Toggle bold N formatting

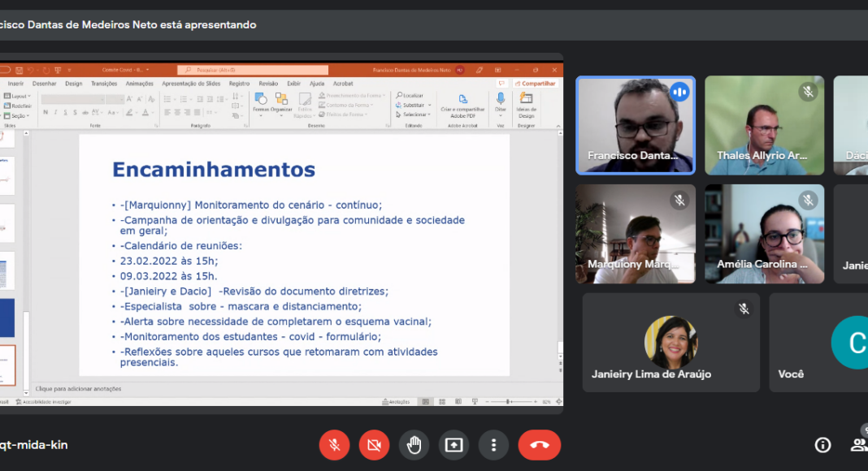46,113
